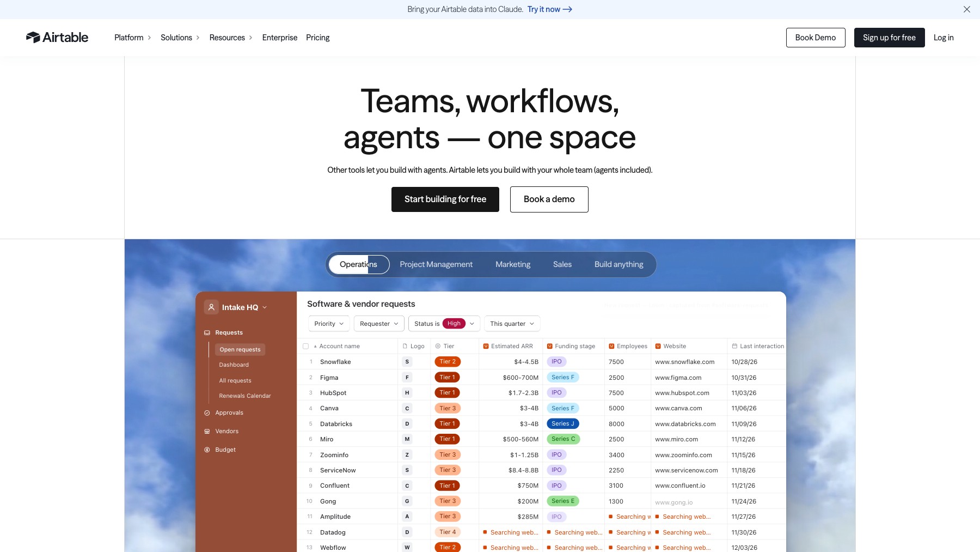Screen dimensions: 980x552
Task: Click the Tier column header icon
Action: click(x=438, y=346)
